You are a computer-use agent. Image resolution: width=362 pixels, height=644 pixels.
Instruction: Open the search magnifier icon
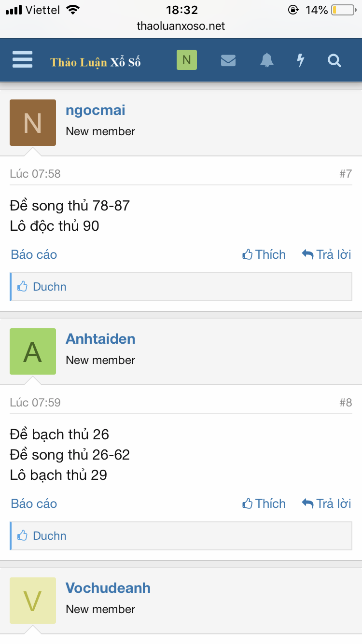334,60
